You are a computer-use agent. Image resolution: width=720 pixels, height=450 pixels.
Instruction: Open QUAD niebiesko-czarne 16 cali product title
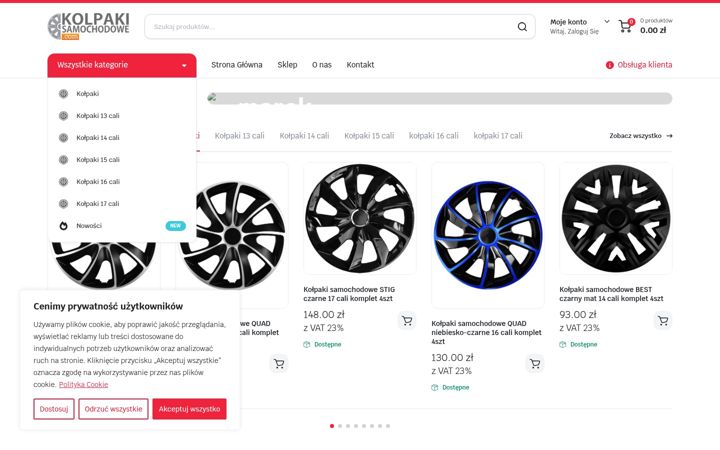click(x=486, y=332)
